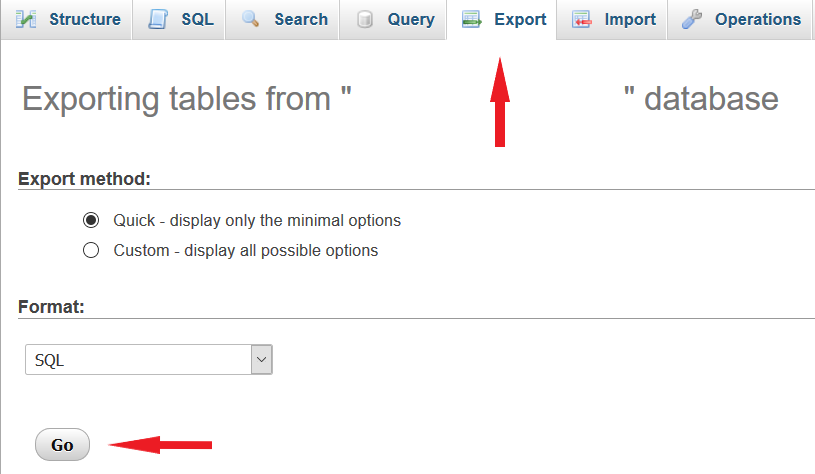The height and width of the screenshot is (474, 815).
Task: Select the Quick export method radio button
Action: pos(91,220)
